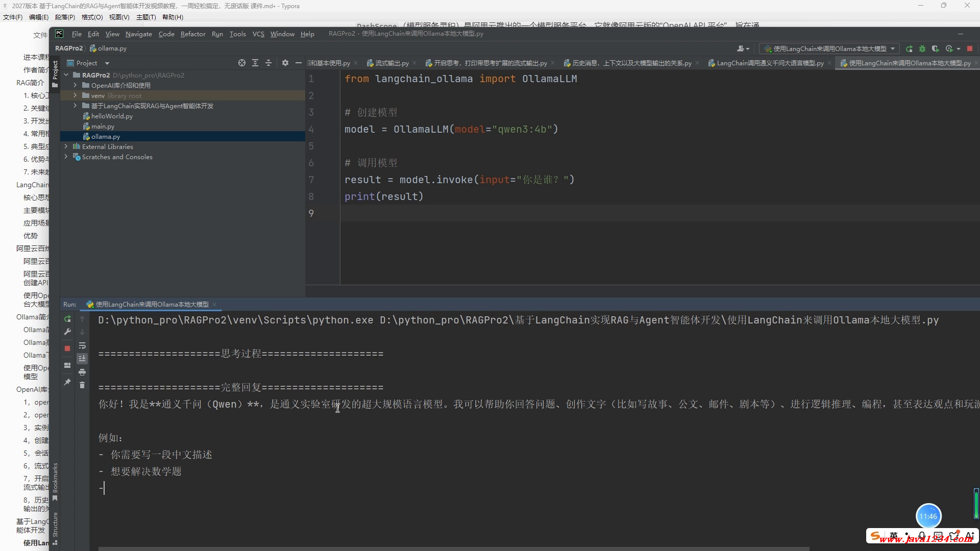Screen dimensions: 980x551
Task: Click select opened file target icon
Action: [242, 63]
